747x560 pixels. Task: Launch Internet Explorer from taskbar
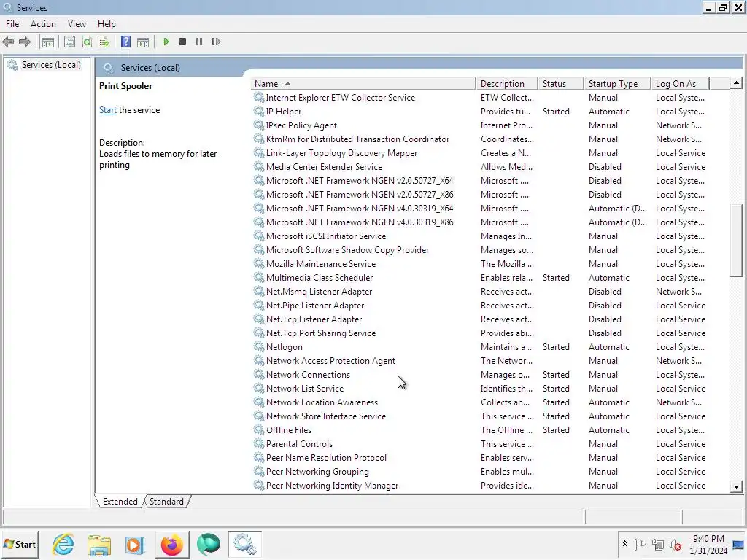click(x=63, y=544)
